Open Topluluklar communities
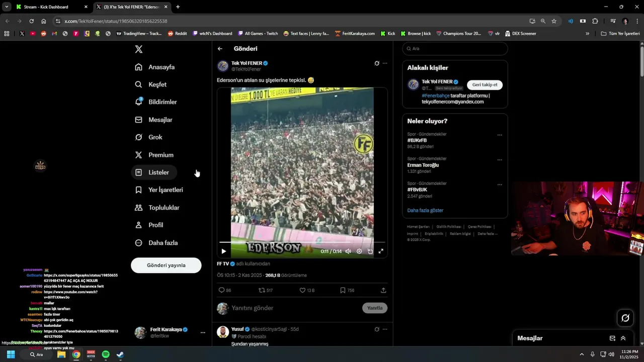This screenshot has width=644, height=362. click(157, 208)
